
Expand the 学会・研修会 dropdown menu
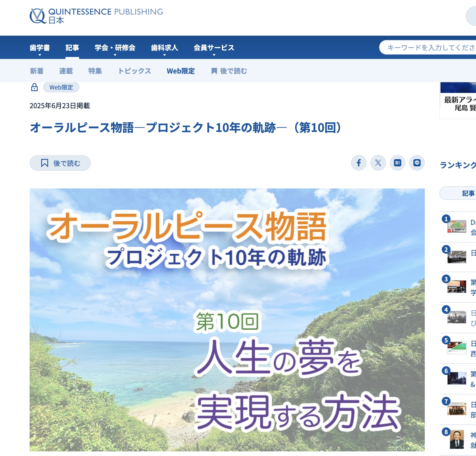[115, 48]
